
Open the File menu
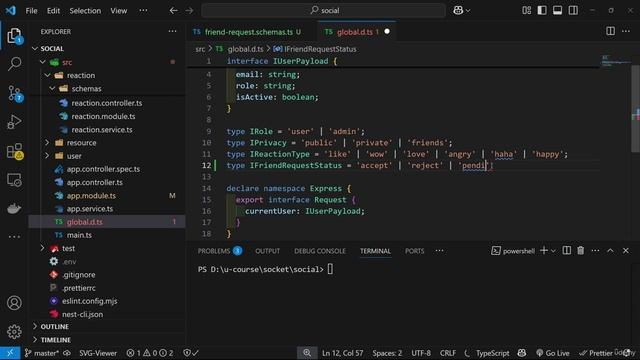click(x=31, y=11)
